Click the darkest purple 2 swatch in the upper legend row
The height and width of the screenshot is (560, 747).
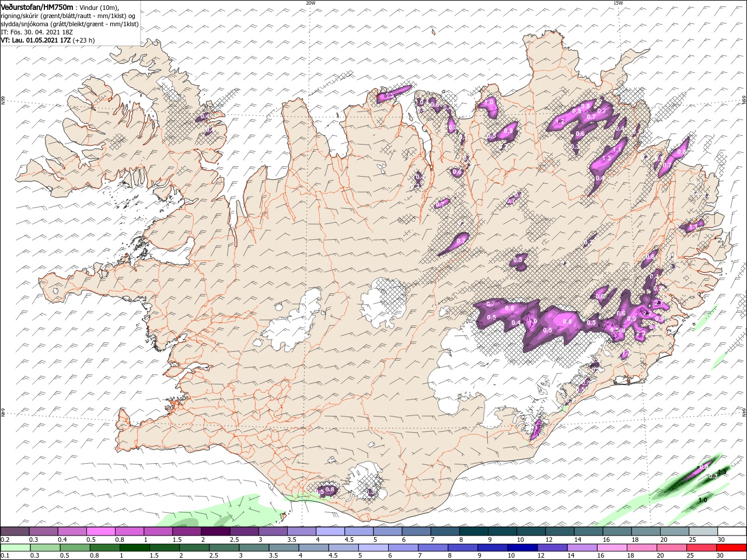coord(215,531)
